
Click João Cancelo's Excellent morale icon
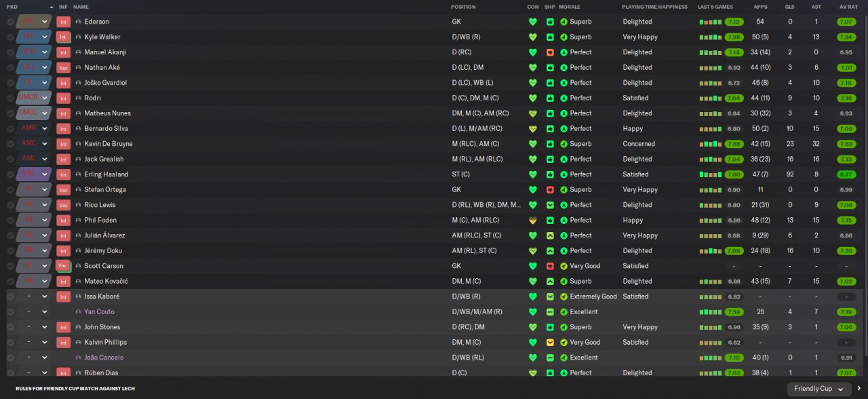(564, 358)
